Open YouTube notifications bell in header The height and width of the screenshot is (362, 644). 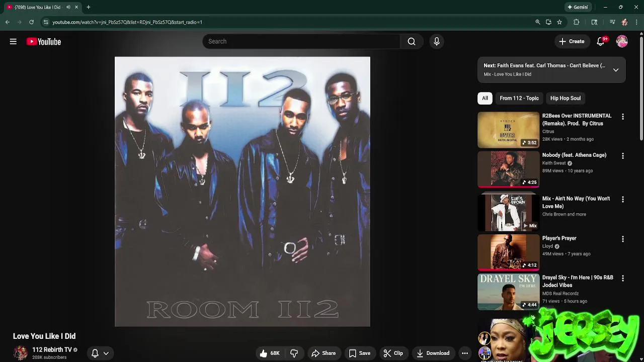(601, 42)
